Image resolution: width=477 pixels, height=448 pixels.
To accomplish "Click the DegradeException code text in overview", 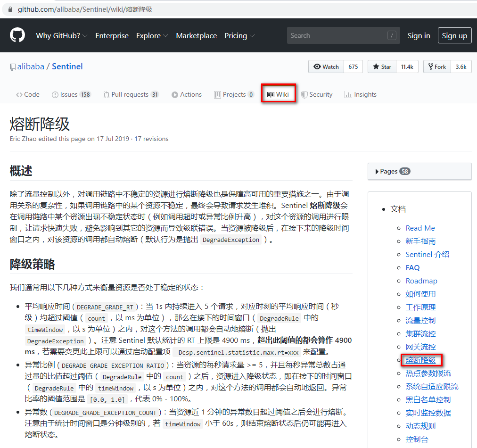I will [230, 240].
